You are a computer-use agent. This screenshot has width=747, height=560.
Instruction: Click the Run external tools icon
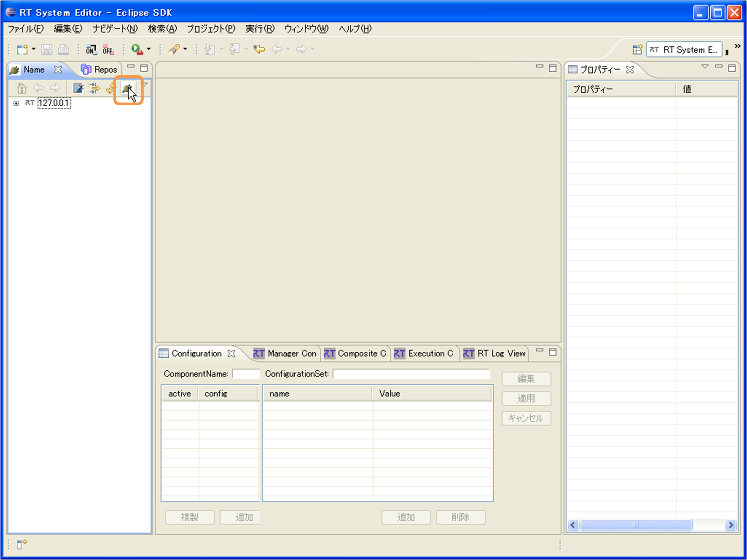point(137,49)
